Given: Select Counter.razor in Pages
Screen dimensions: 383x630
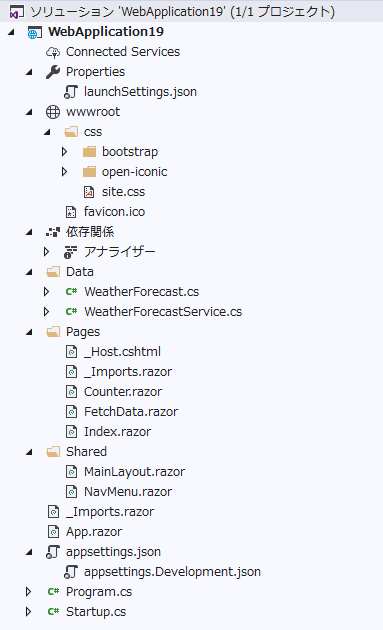Looking at the screenshot, I should (123, 392).
